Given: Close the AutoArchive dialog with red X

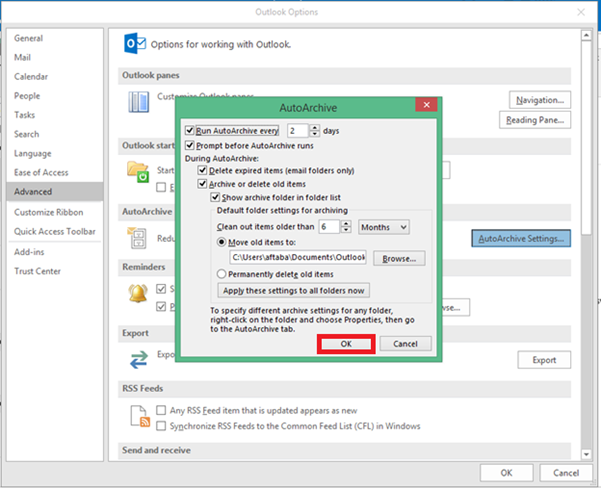Looking at the screenshot, I should click(426, 105).
